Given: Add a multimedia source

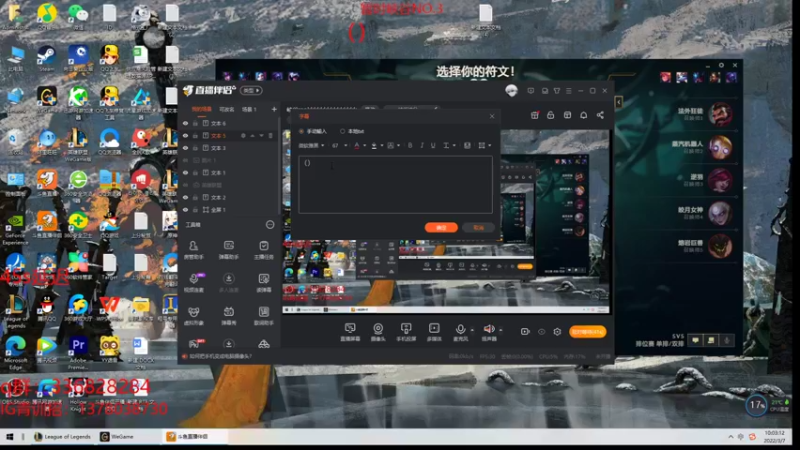Looking at the screenshot, I should (x=434, y=332).
